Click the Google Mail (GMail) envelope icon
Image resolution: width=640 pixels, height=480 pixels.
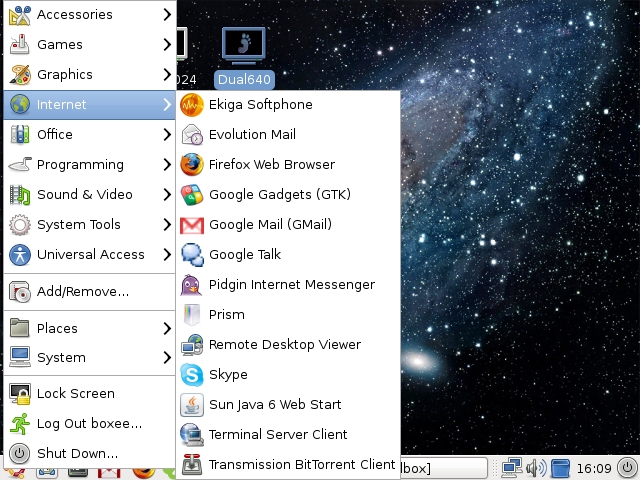(192, 225)
